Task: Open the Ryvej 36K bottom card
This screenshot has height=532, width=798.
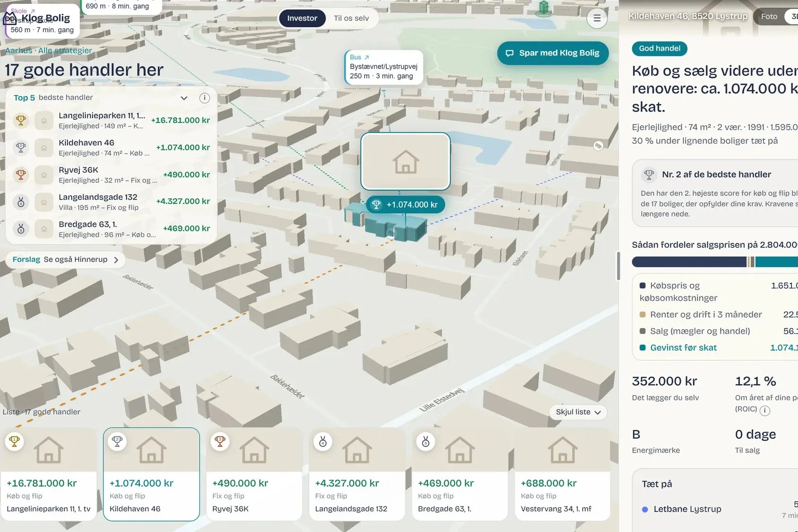Action: tap(254, 474)
